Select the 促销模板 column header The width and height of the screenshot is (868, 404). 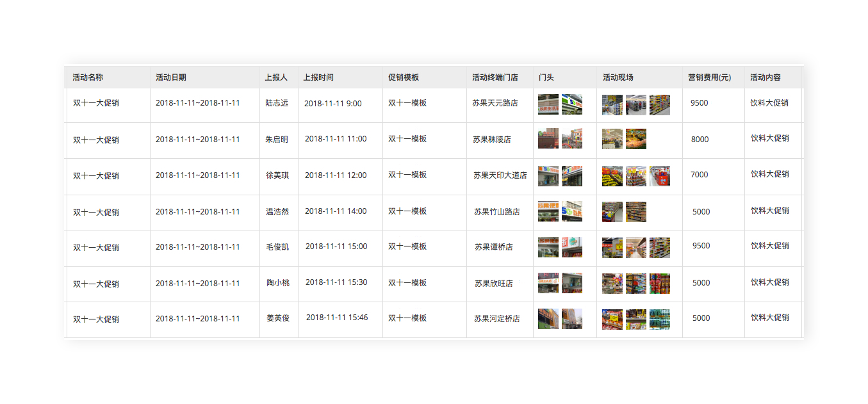[404, 77]
